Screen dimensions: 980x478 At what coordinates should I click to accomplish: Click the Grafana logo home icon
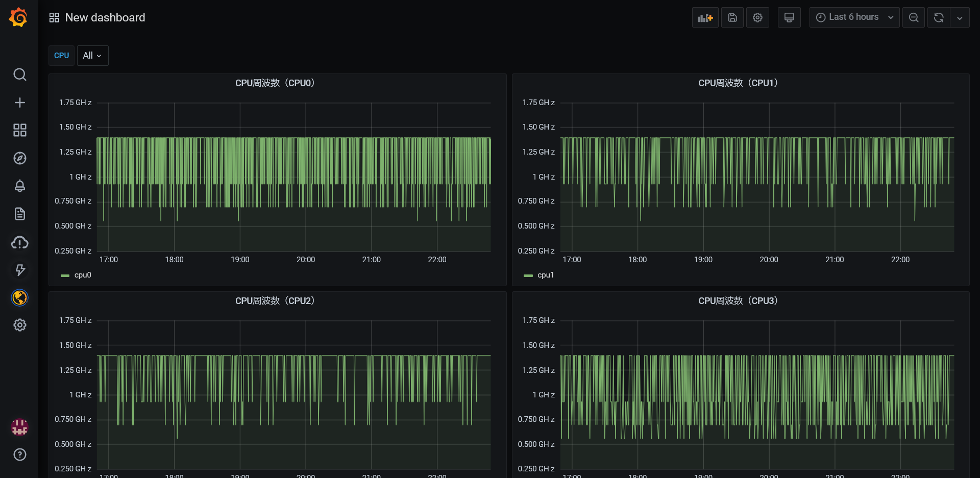(19, 17)
